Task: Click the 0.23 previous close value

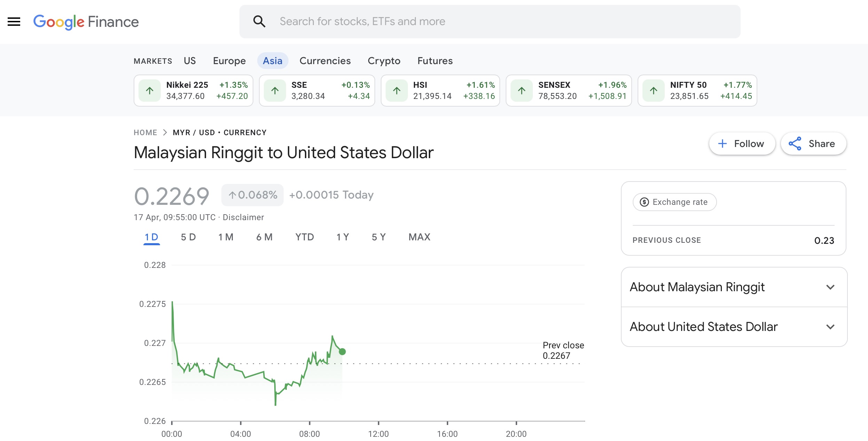Action: click(824, 240)
